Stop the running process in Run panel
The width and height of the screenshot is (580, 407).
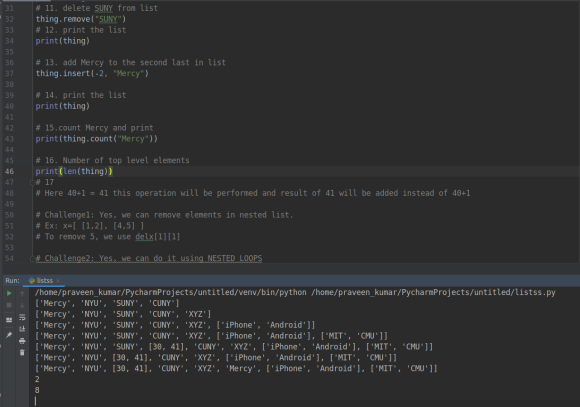(x=9, y=305)
